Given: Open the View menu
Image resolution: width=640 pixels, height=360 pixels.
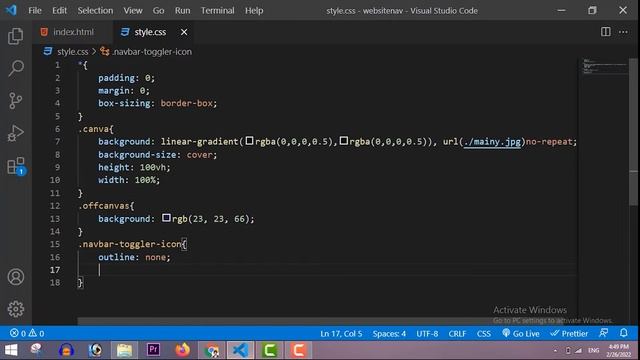Looking at the screenshot, I should [133, 11].
